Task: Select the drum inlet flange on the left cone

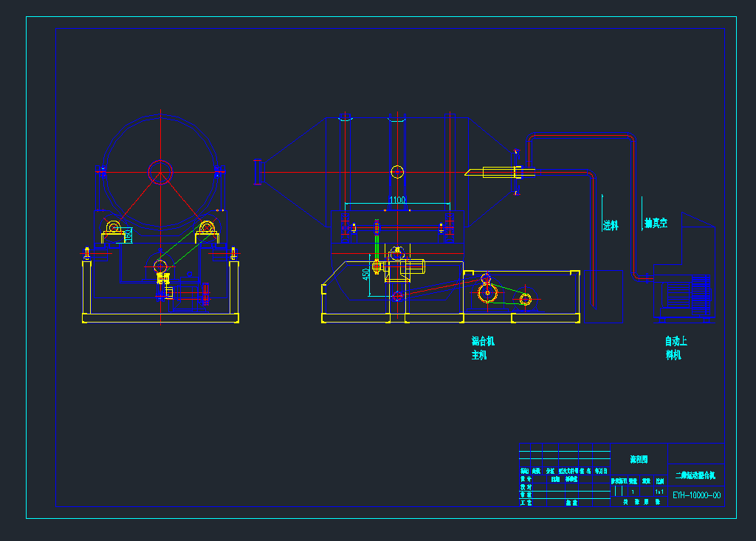Action: click(x=258, y=172)
